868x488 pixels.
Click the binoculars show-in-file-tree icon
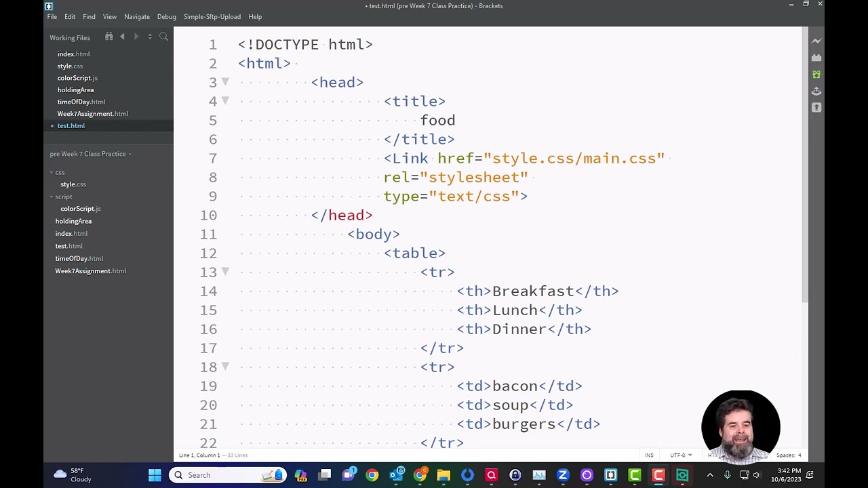tap(108, 37)
